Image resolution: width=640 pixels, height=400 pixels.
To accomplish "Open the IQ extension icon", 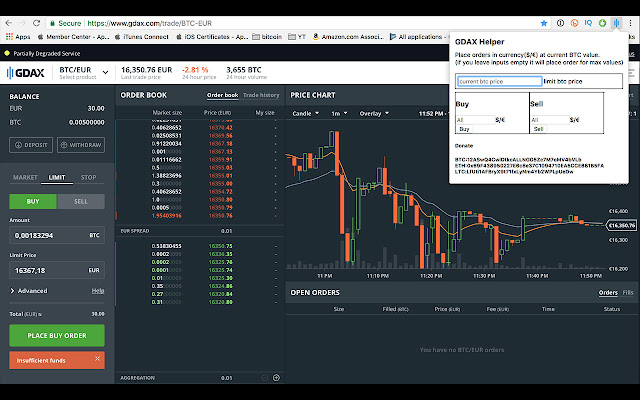I will tap(588, 23).
